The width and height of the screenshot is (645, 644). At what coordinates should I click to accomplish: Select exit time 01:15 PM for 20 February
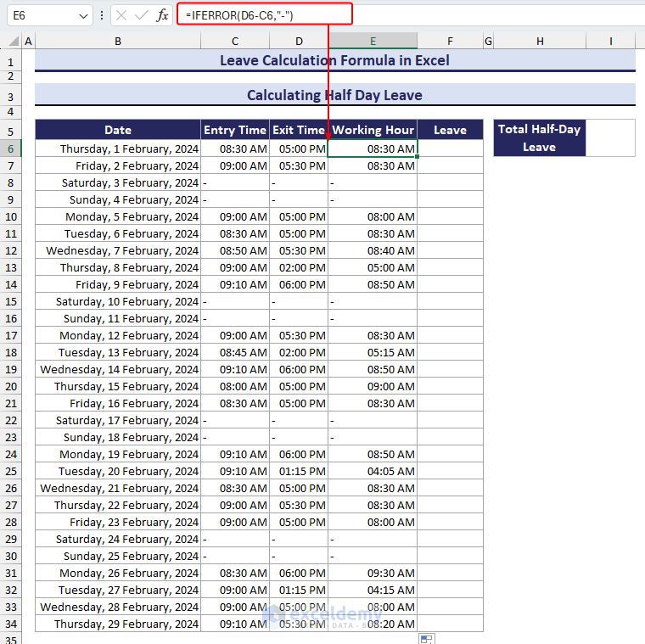pos(299,471)
